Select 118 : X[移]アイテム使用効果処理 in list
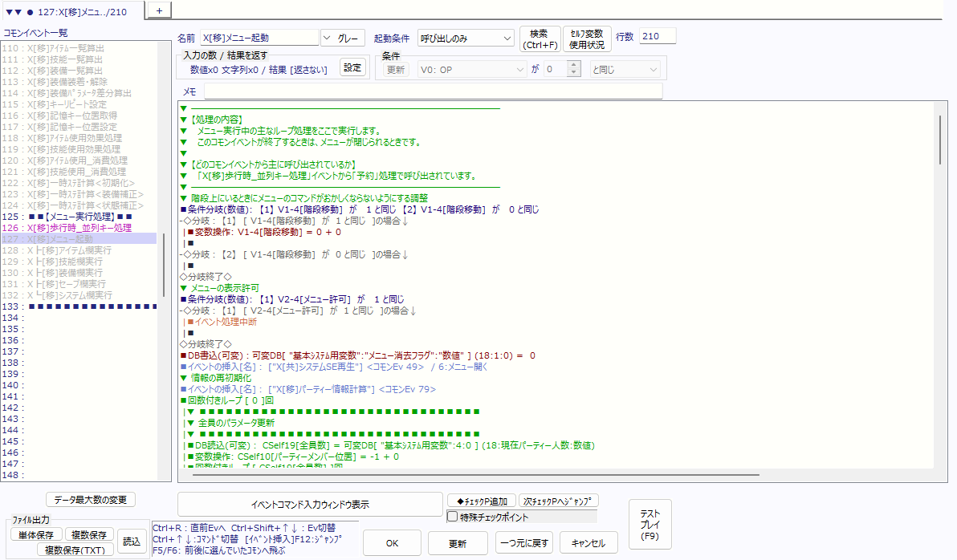The height and width of the screenshot is (560, 957). coord(79,138)
